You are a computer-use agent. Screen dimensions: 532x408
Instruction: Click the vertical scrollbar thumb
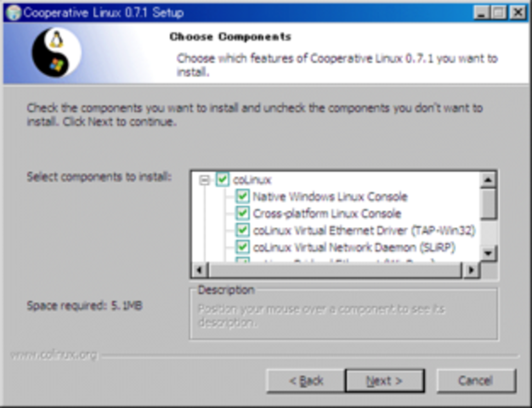pos(488,203)
